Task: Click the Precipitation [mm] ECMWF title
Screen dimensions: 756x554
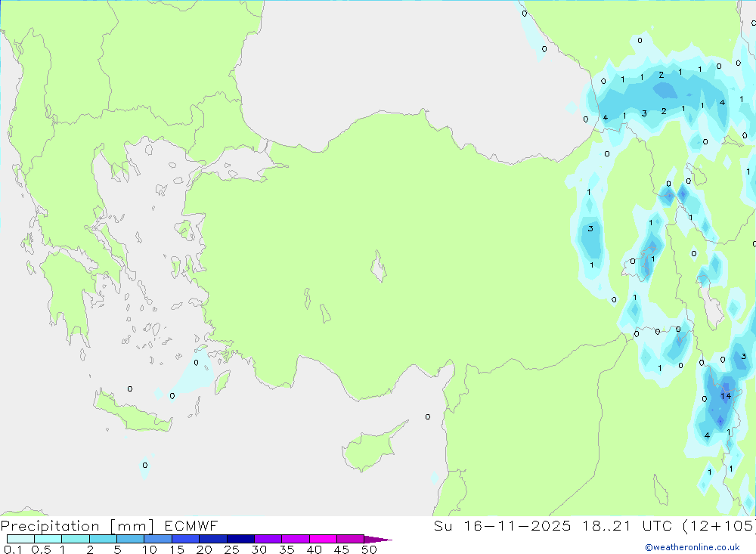Action: point(110,526)
